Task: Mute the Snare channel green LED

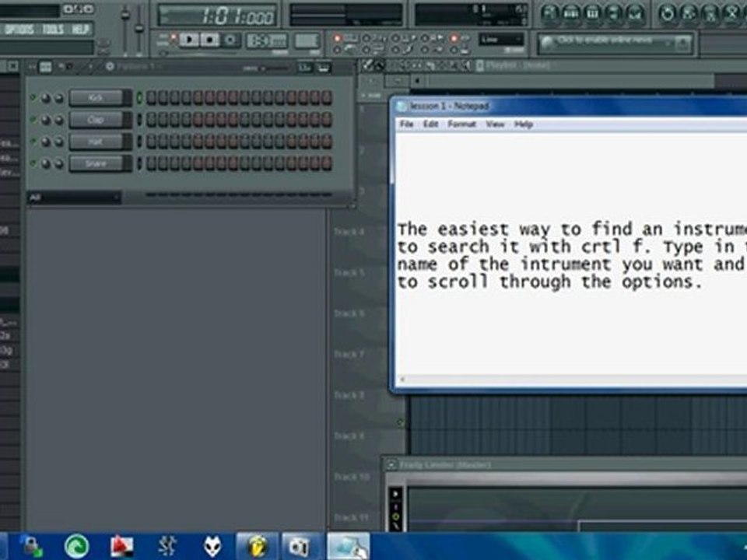Action: pos(33,163)
